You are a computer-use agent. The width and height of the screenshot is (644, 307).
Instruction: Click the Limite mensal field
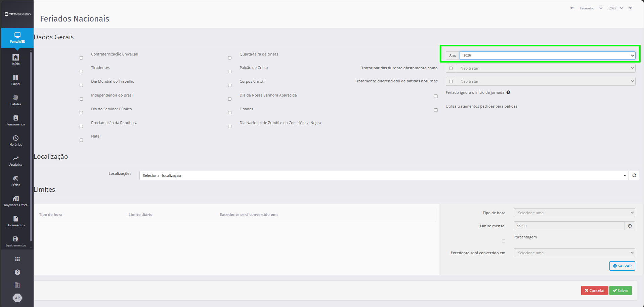569,226
